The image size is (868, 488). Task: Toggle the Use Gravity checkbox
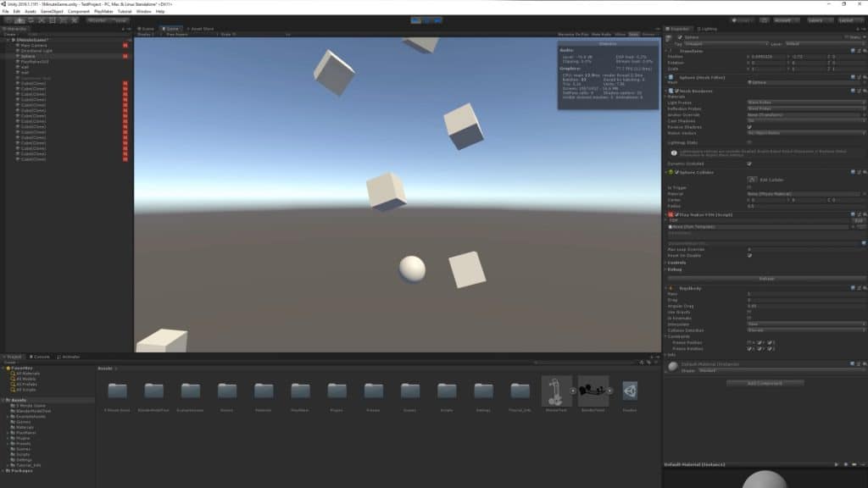(749, 312)
